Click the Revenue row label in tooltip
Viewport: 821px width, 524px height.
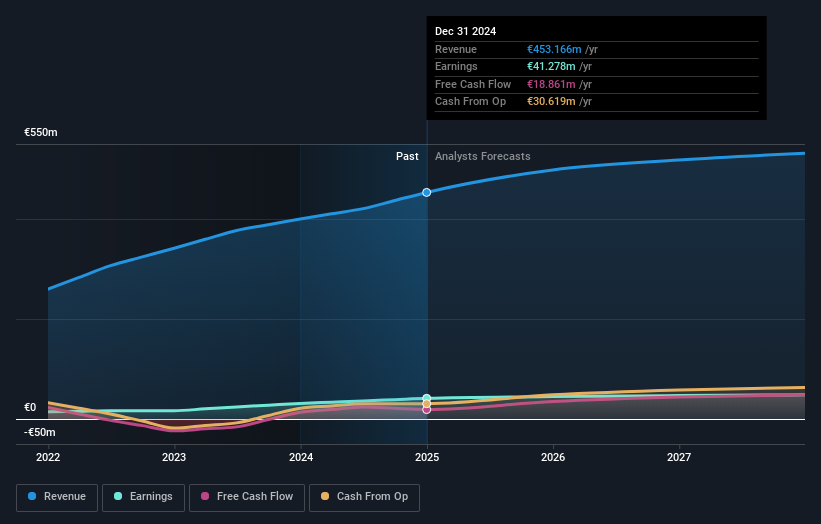[456, 49]
